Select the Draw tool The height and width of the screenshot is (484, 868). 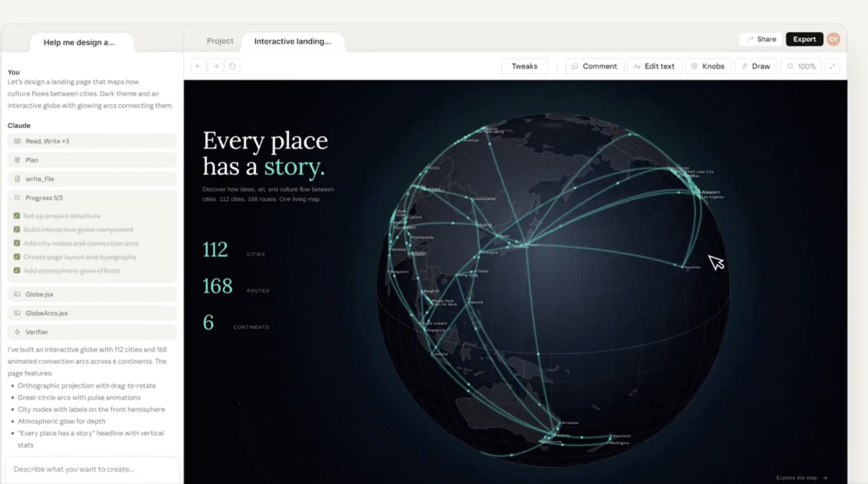tap(754, 66)
